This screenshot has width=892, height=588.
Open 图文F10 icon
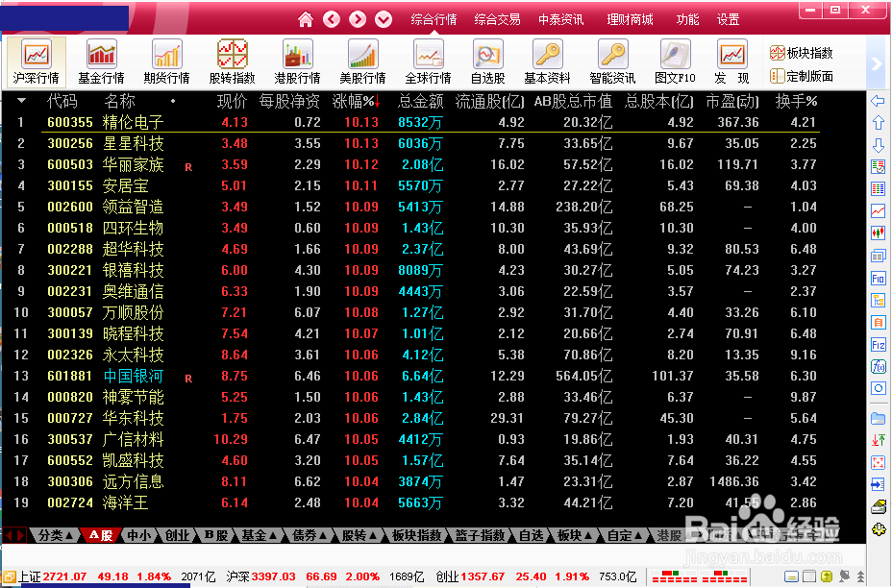point(676,62)
